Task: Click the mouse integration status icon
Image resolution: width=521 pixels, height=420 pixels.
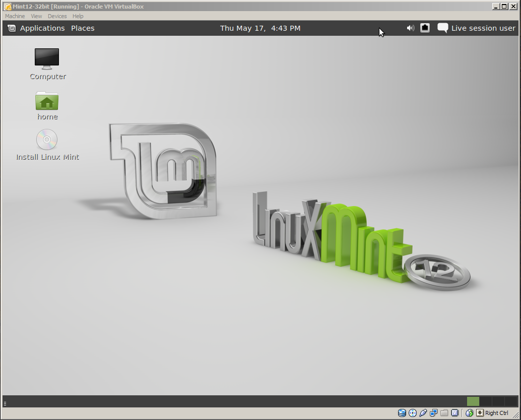Action: pyautogui.click(x=469, y=413)
